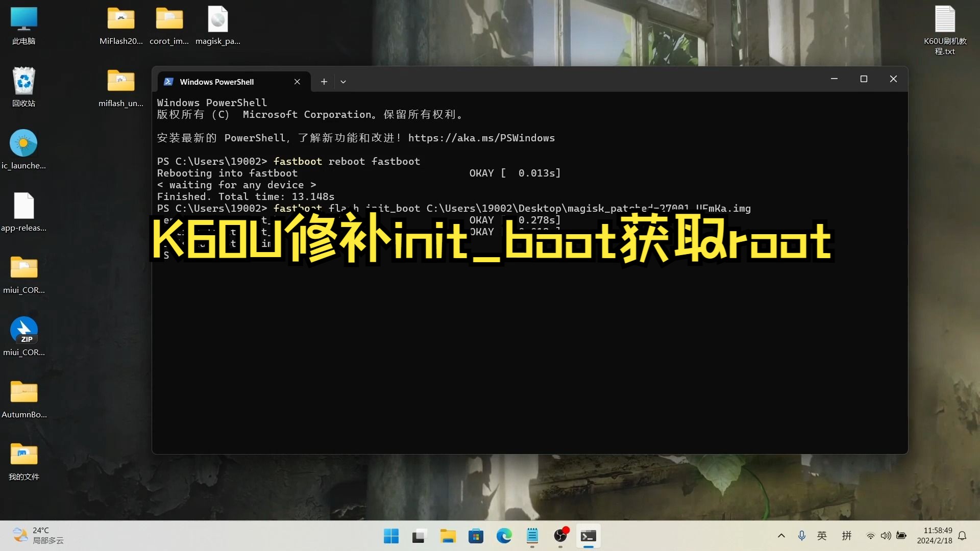Open the clock showing 11:58:49
980x551 pixels.
[x=935, y=536]
